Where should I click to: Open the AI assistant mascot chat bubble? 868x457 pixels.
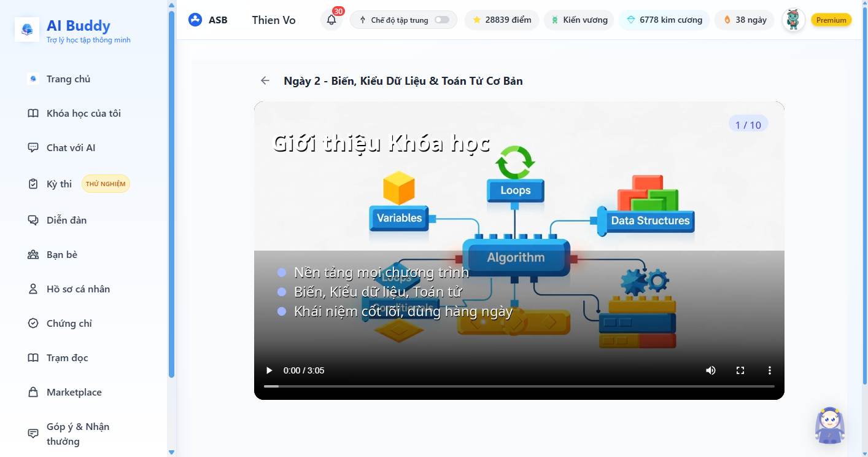[830, 425]
